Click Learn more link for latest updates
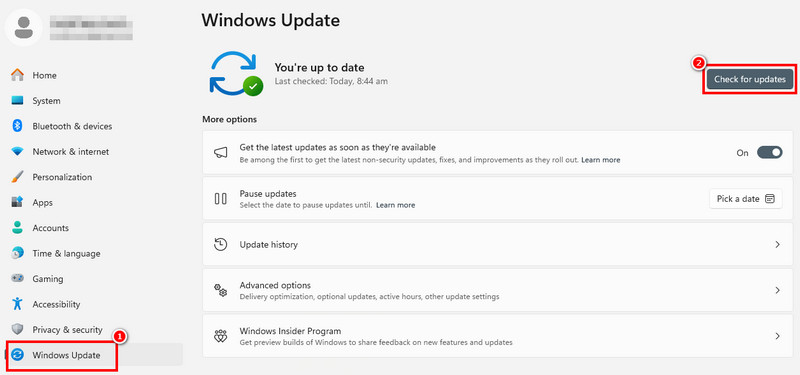The width and height of the screenshot is (800, 375). point(601,160)
